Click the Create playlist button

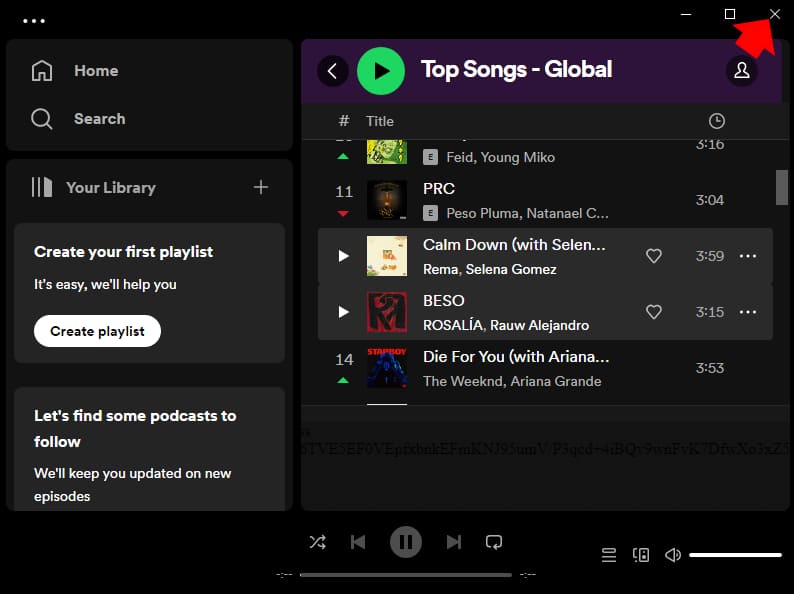(x=97, y=331)
